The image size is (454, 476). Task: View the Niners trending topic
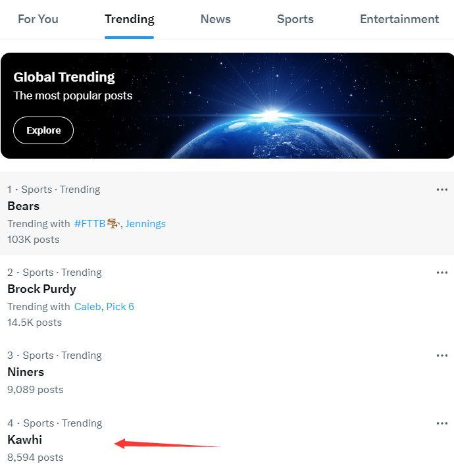tap(26, 372)
